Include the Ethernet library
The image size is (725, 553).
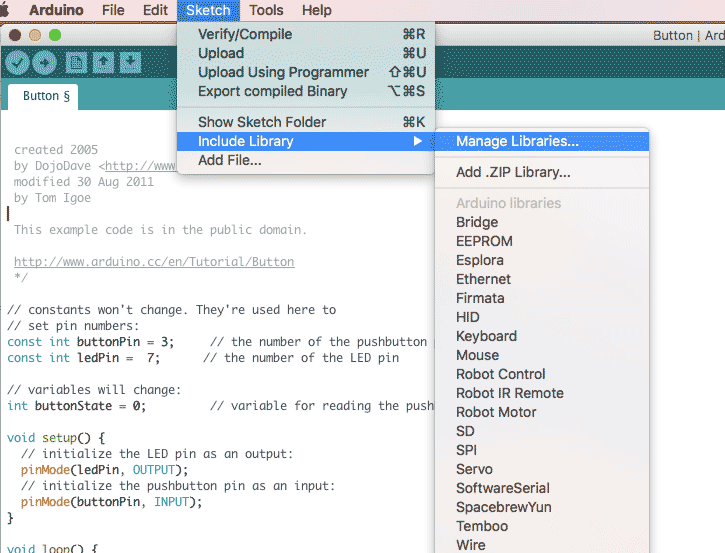[x=542, y=279]
